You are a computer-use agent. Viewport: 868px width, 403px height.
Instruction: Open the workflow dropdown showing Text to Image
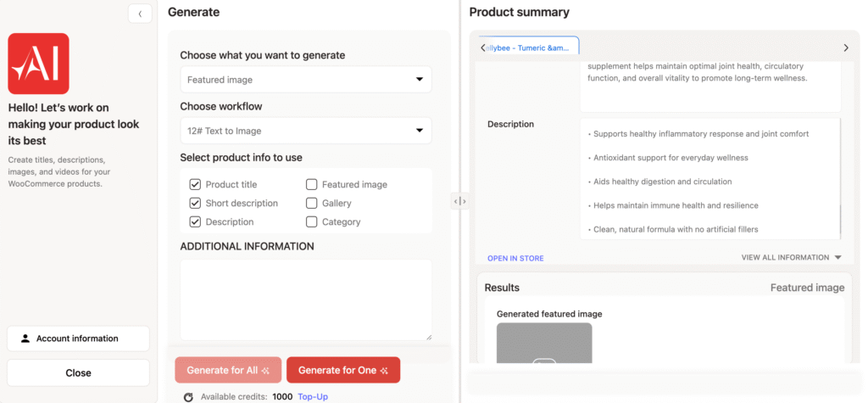click(x=305, y=131)
